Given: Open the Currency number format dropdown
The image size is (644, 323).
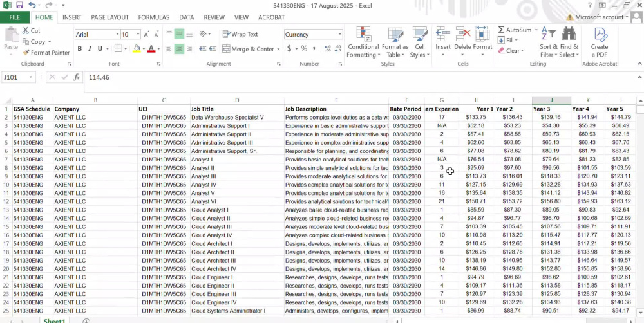Looking at the screenshot, I should pos(339,35).
